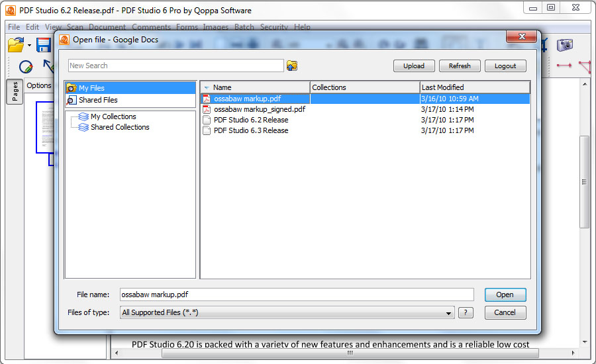Click the Shared Collections stack icon
This screenshot has height=364, width=596.
(83, 127)
